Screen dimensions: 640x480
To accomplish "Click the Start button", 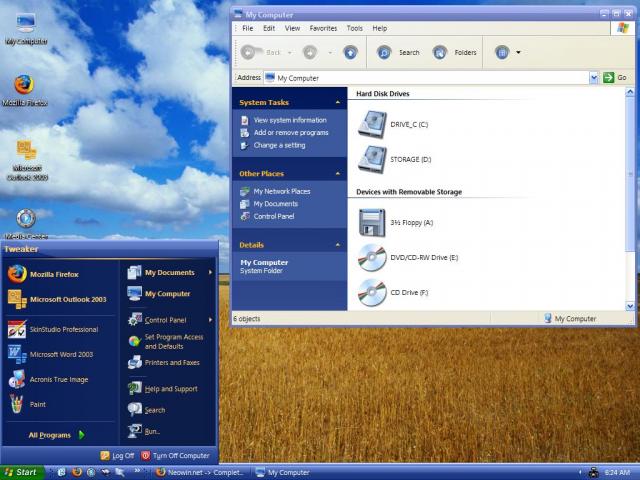I will tap(21, 472).
